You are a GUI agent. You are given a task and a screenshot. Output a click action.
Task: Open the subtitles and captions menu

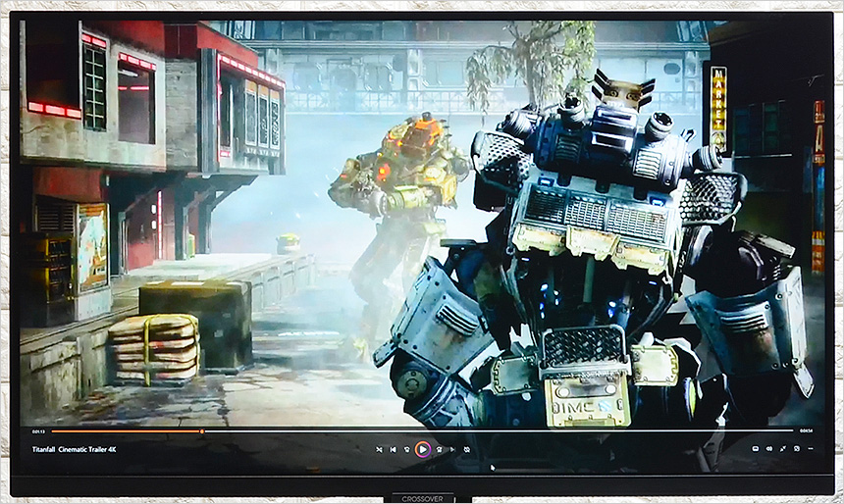coord(755,449)
